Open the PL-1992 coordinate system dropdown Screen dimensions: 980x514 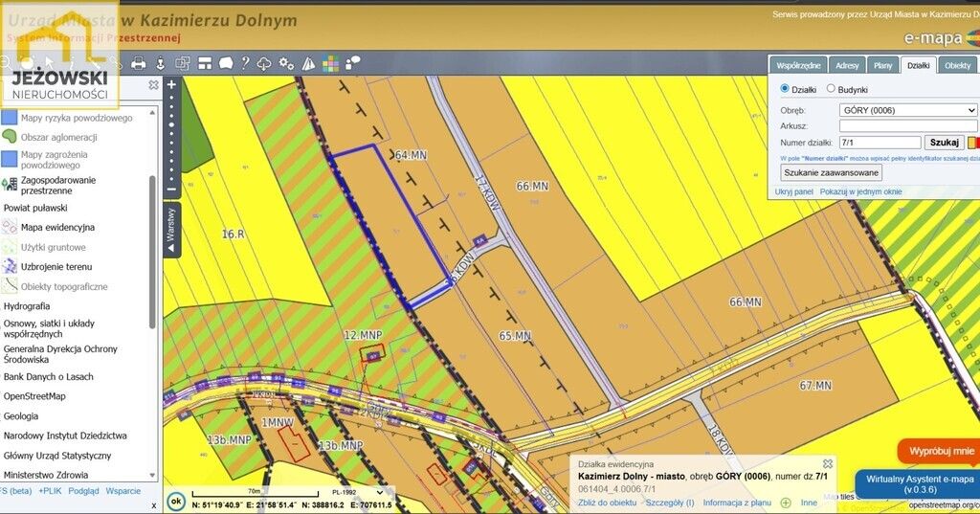[x=357, y=492]
